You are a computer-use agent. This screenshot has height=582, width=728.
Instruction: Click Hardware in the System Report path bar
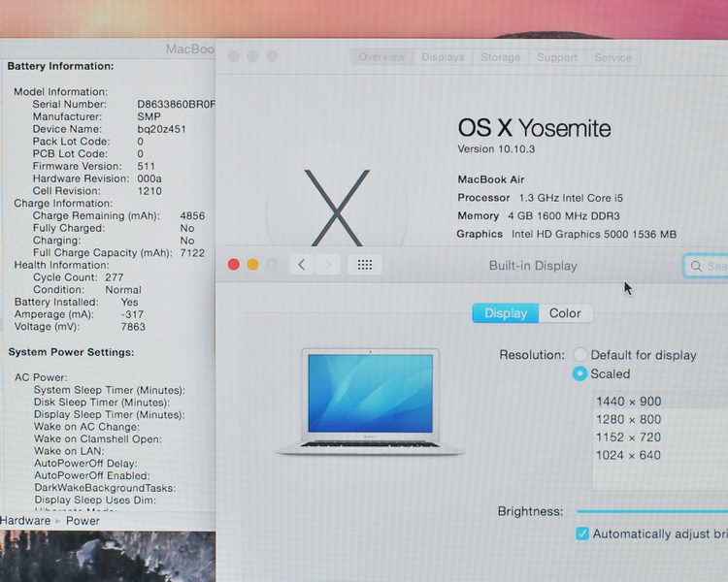tap(25, 521)
